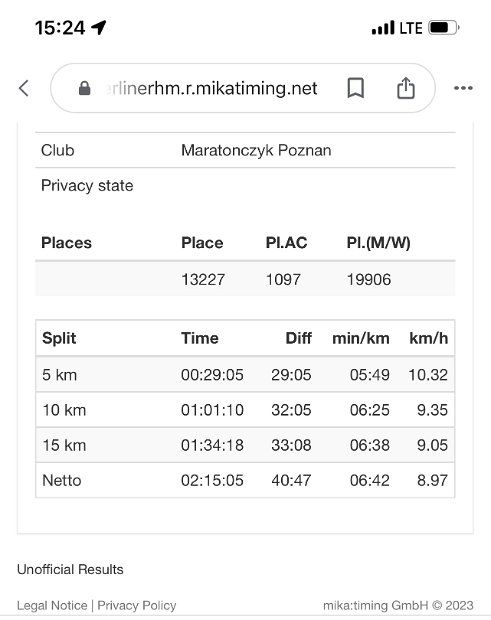
Task: Tap the battery status icon
Action: coord(444,28)
